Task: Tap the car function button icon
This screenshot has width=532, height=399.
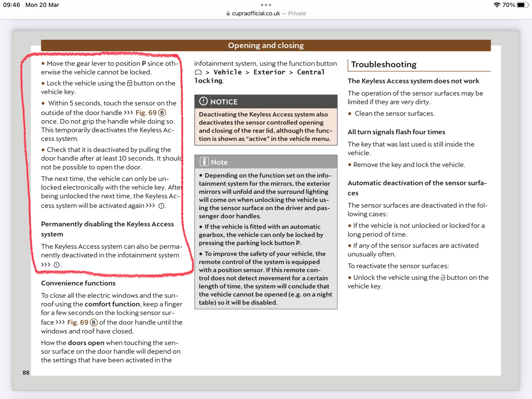Action: [x=198, y=72]
